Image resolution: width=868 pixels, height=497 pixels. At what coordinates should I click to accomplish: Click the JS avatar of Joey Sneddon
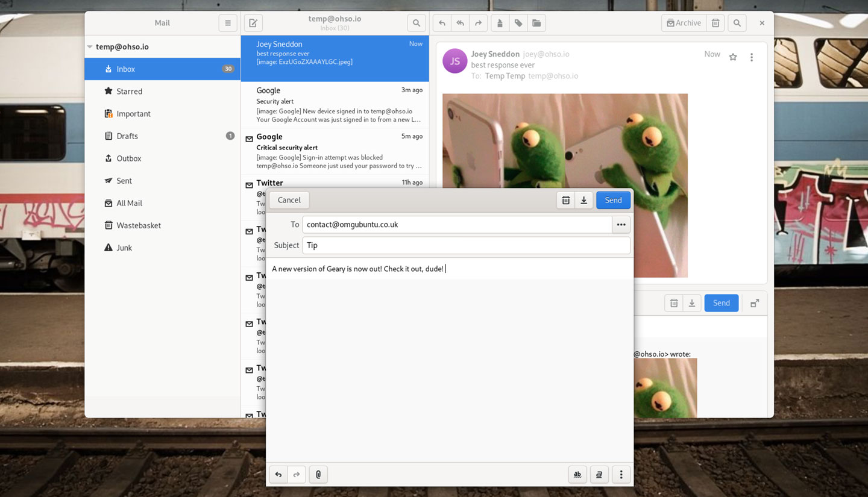pos(455,61)
